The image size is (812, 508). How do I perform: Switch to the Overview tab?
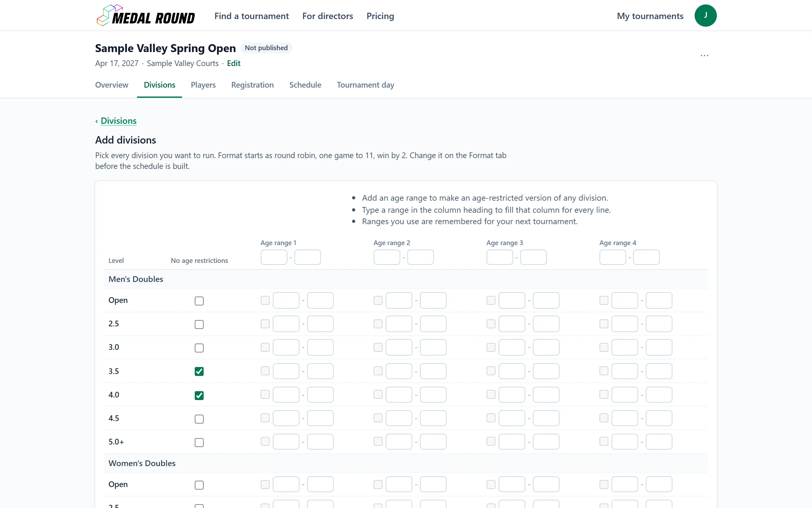(x=111, y=85)
